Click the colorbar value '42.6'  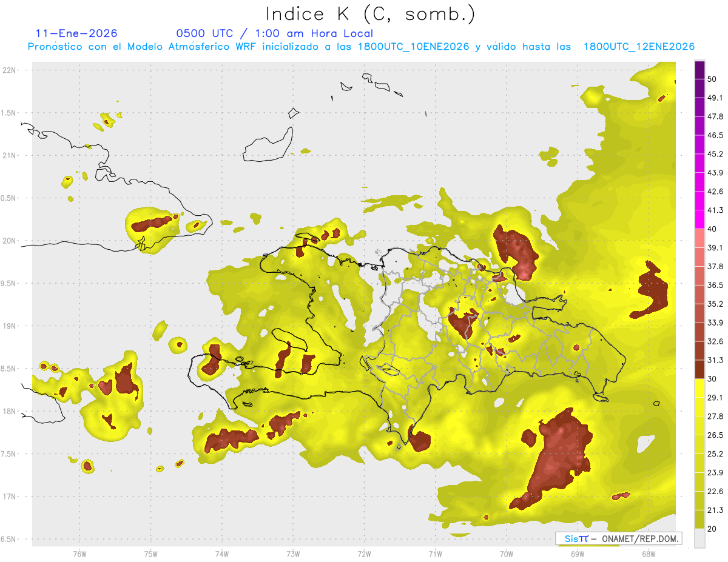point(715,192)
